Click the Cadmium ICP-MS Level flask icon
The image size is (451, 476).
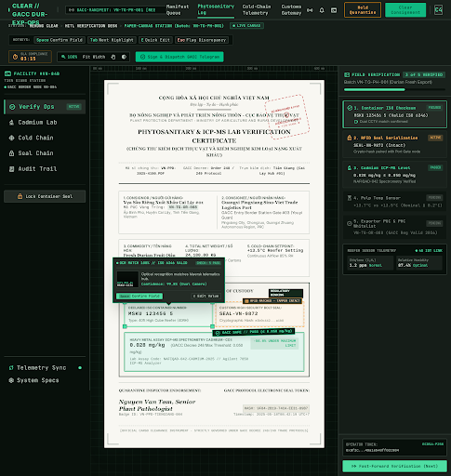click(x=350, y=167)
